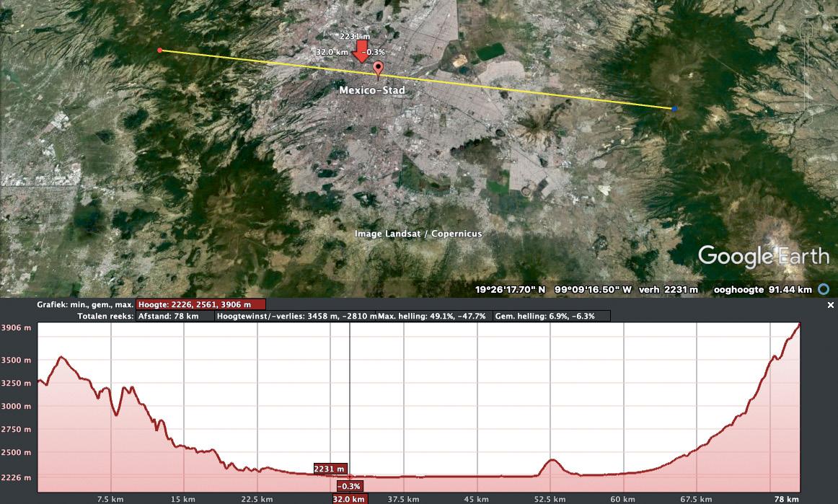Click the vertical cursor line in the elevation graph
Viewport: 838px width, 504px height.
coord(350,406)
